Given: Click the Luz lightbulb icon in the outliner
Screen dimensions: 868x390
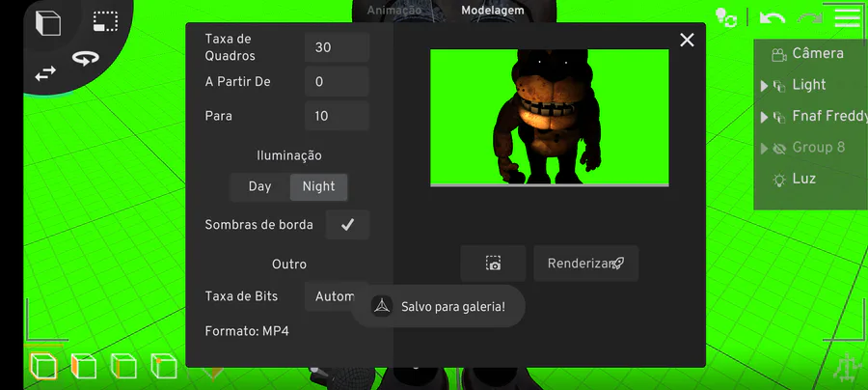Looking at the screenshot, I should point(779,180).
